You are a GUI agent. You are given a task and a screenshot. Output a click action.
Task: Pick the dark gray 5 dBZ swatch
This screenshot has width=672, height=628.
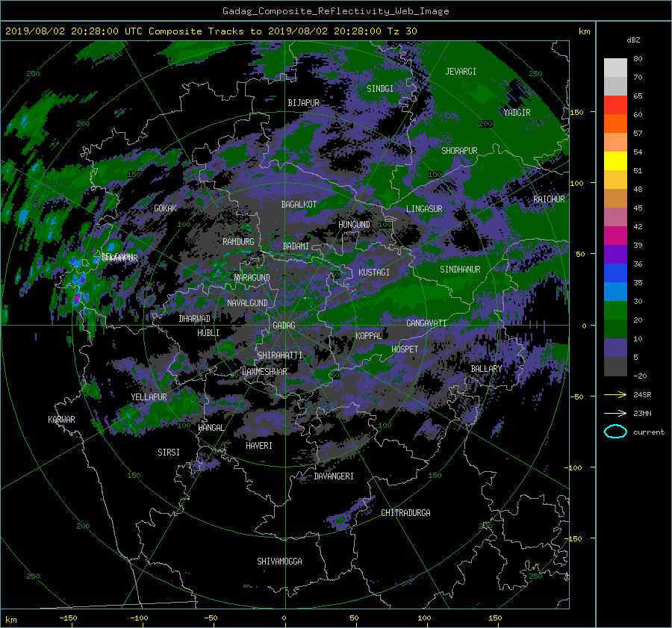(615, 366)
